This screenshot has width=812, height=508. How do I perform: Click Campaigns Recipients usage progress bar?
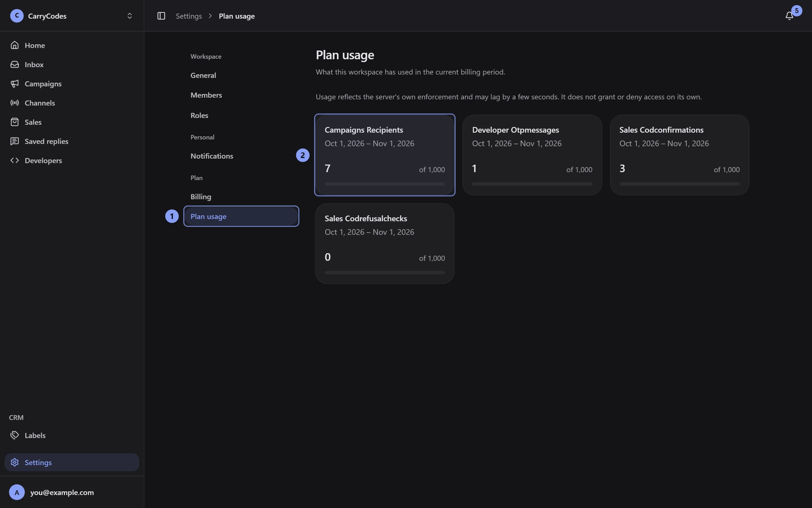[x=385, y=184]
